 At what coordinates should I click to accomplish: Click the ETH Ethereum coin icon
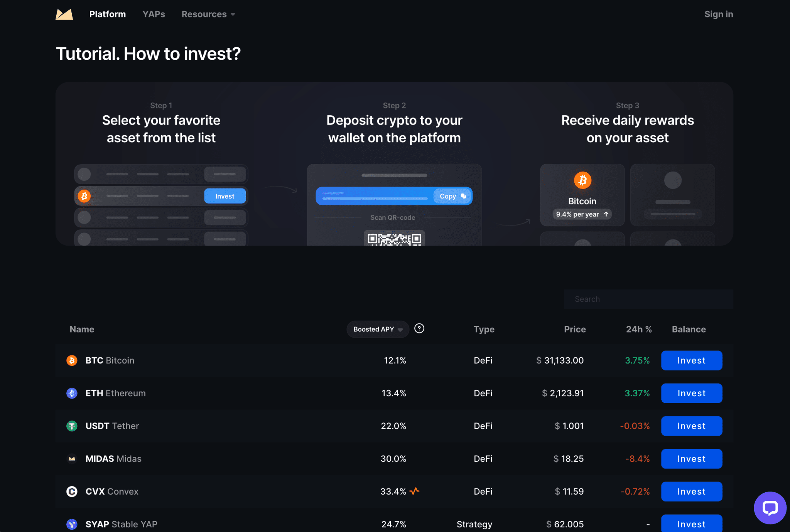click(x=72, y=393)
